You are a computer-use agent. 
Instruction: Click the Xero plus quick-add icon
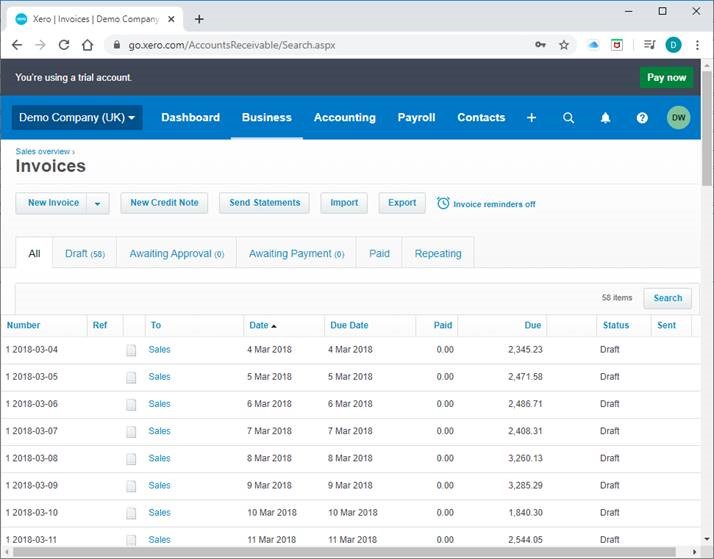[x=531, y=117]
